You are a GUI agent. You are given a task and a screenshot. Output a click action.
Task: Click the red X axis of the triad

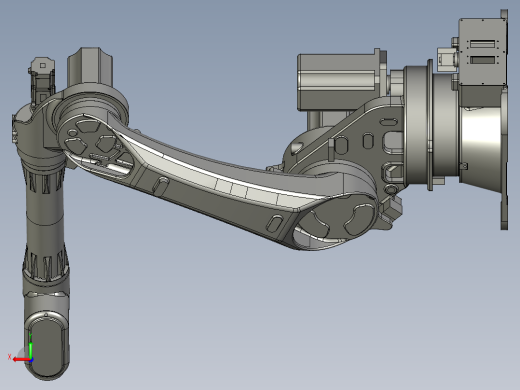[x=21, y=360]
